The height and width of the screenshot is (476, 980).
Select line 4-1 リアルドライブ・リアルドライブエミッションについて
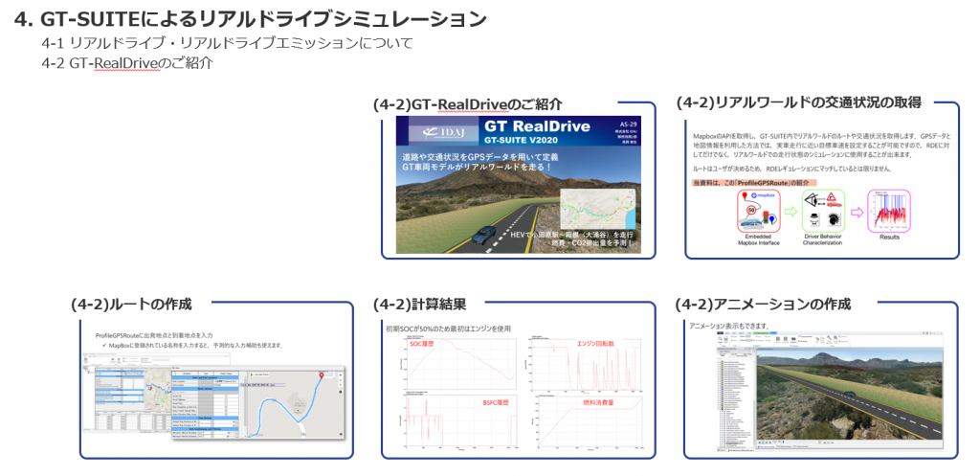(x=228, y=44)
